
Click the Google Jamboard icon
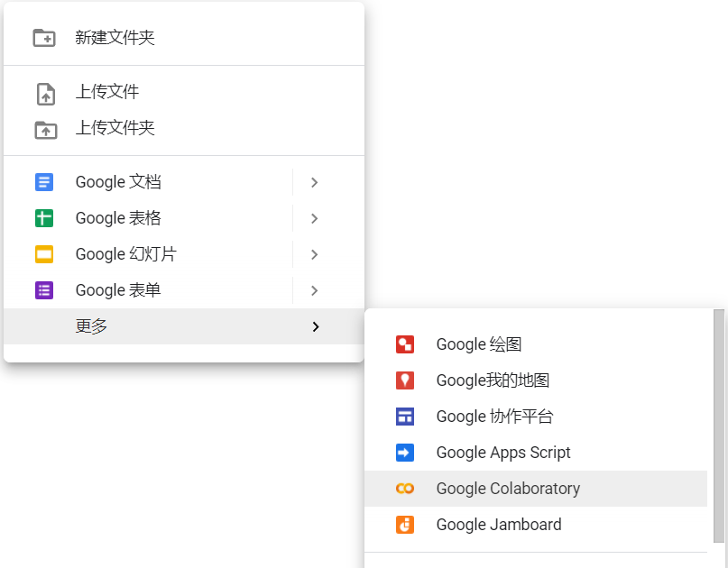click(406, 525)
